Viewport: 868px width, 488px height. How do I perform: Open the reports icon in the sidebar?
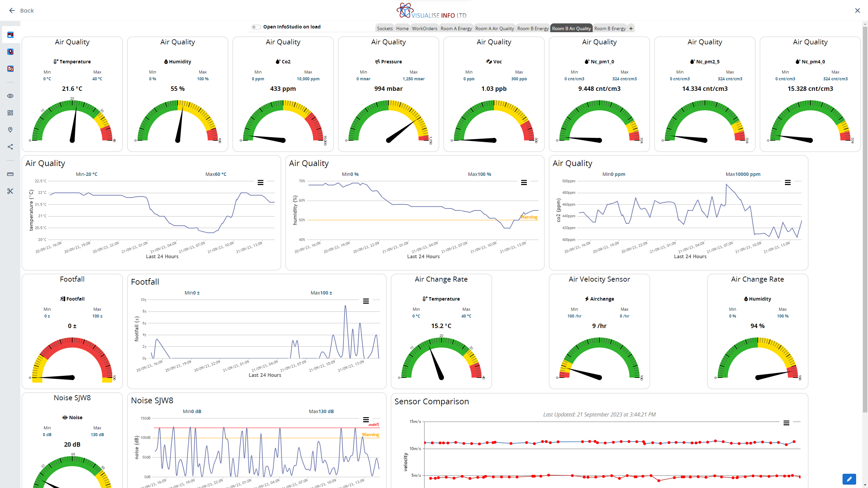pos(10,68)
